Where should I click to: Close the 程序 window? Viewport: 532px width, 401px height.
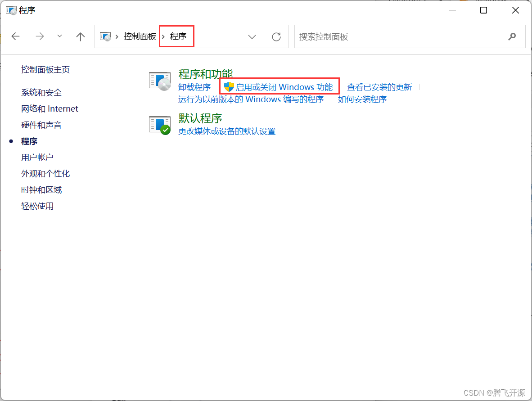pos(515,10)
